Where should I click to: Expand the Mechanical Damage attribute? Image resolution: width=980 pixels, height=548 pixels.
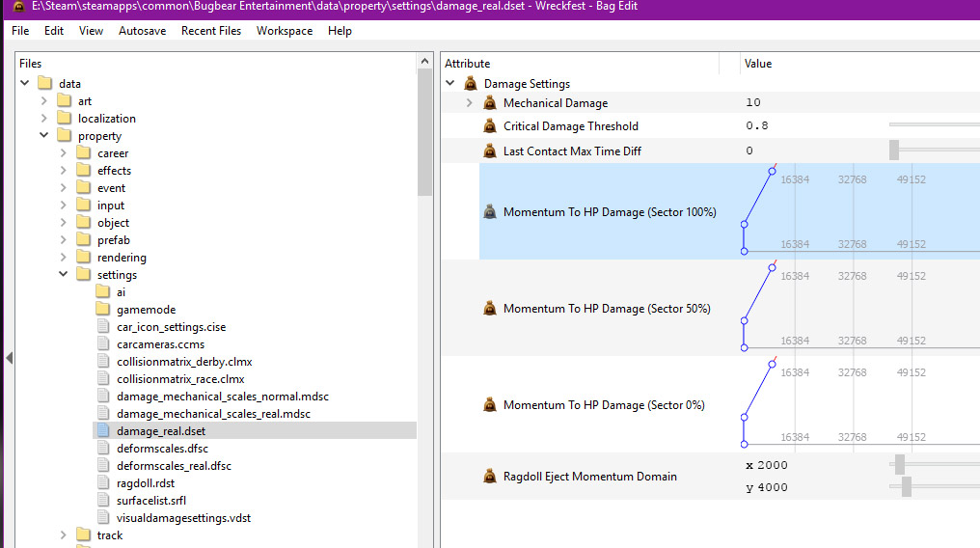click(470, 102)
